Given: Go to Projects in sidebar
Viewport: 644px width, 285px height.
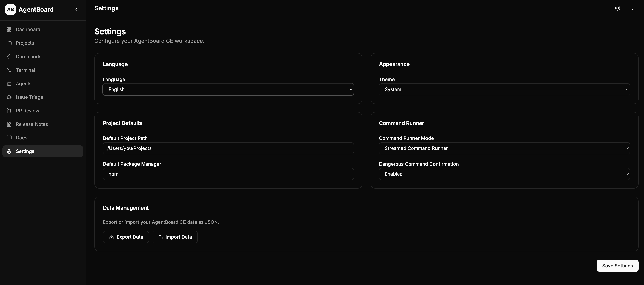Looking at the screenshot, I should [x=43, y=43].
